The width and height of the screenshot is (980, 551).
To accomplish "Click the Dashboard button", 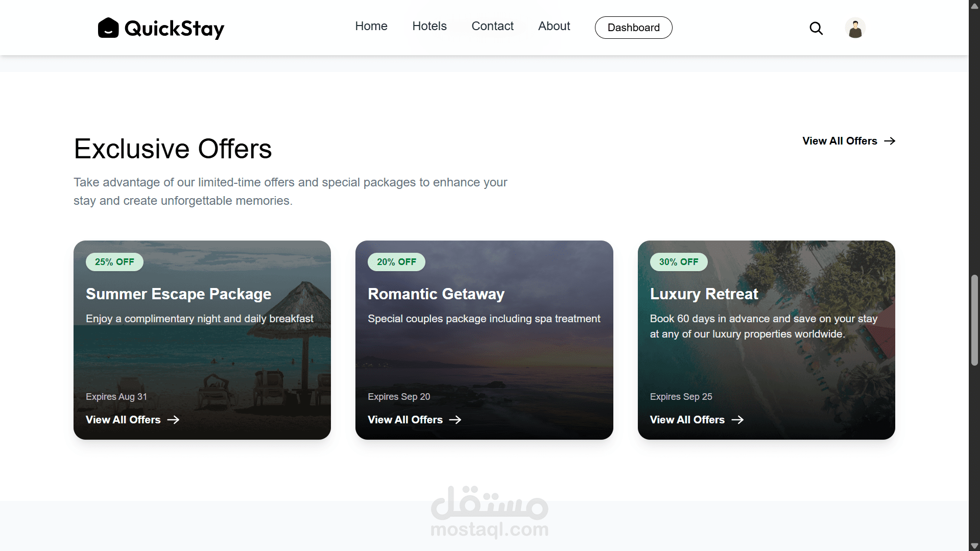I will pyautogui.click(x=633, y=28).
